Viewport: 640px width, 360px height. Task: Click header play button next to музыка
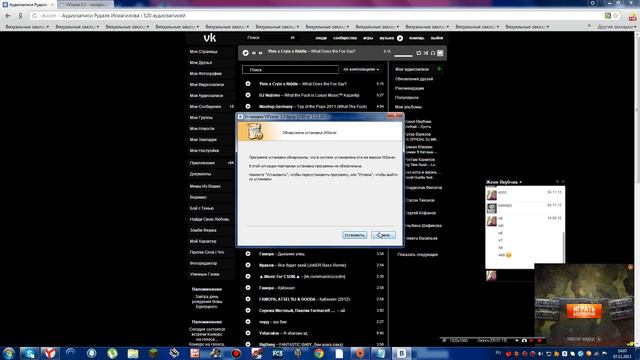tap(400, 38)
